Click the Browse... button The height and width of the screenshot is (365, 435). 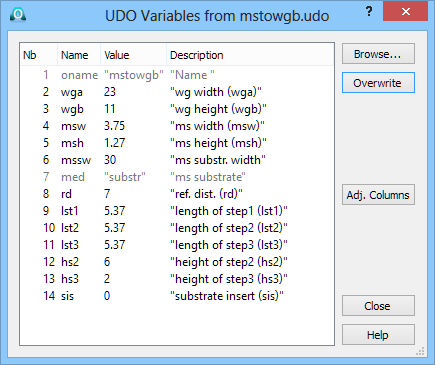pyautogui.click(x=378, y=54)
